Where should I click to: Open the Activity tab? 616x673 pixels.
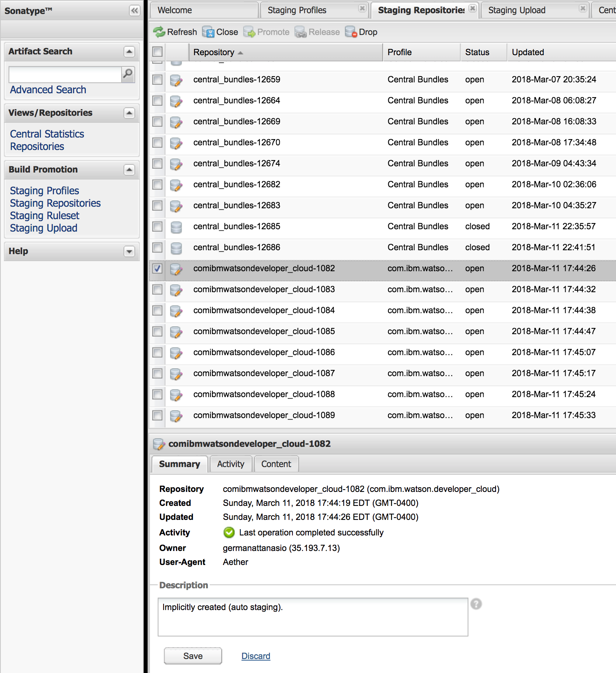coord(231,464)
